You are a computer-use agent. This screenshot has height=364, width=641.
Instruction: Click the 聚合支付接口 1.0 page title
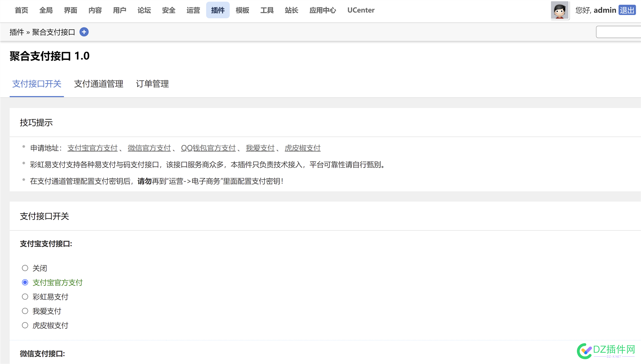(x=50, y=56)
